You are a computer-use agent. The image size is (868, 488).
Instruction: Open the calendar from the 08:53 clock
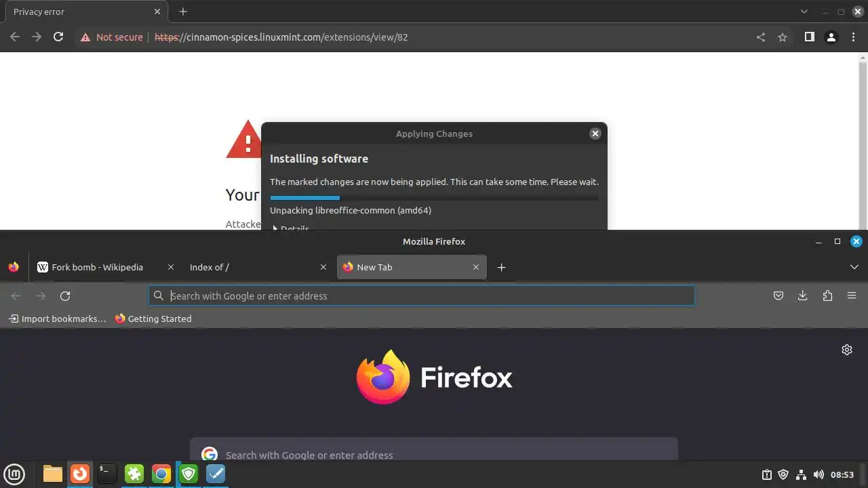click(842, 474)
